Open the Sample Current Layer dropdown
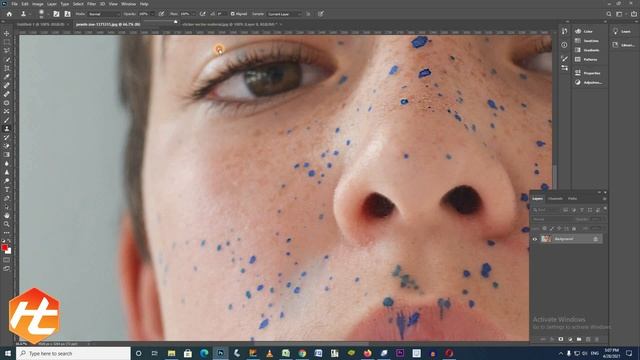640x360 pixels. (284, 14)
